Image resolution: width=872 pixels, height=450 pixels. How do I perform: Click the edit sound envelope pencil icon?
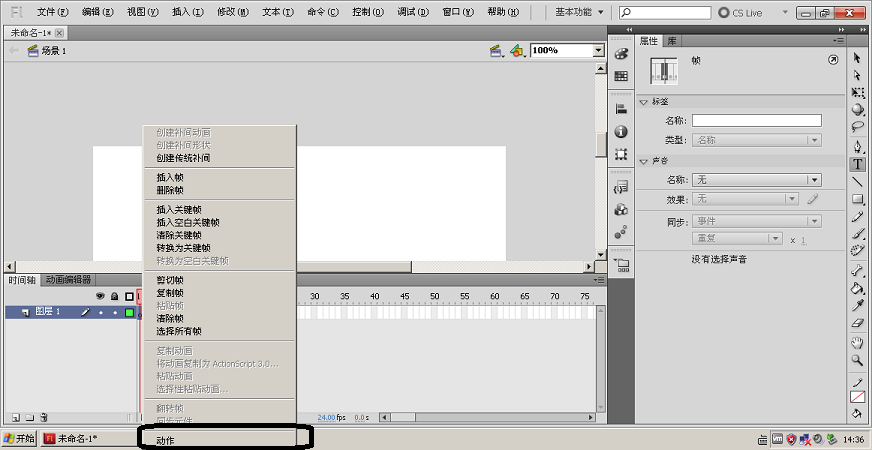tap(813, 199)
